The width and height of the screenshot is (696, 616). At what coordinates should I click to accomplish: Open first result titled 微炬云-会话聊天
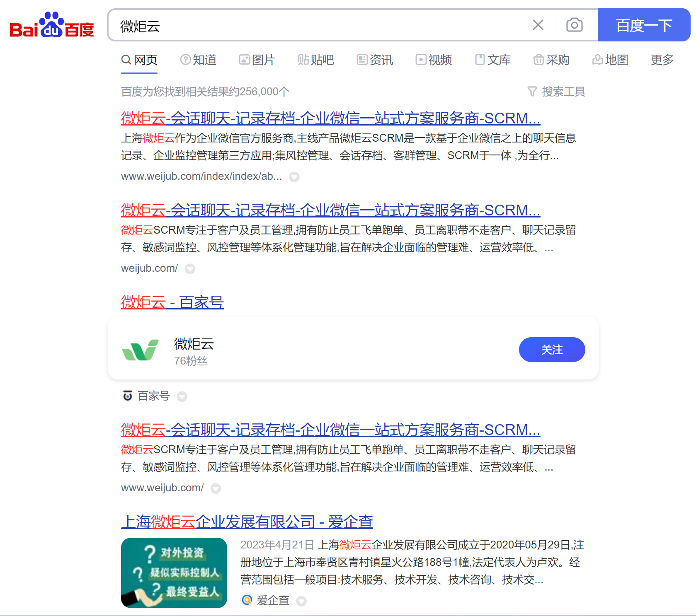(330, 118)
